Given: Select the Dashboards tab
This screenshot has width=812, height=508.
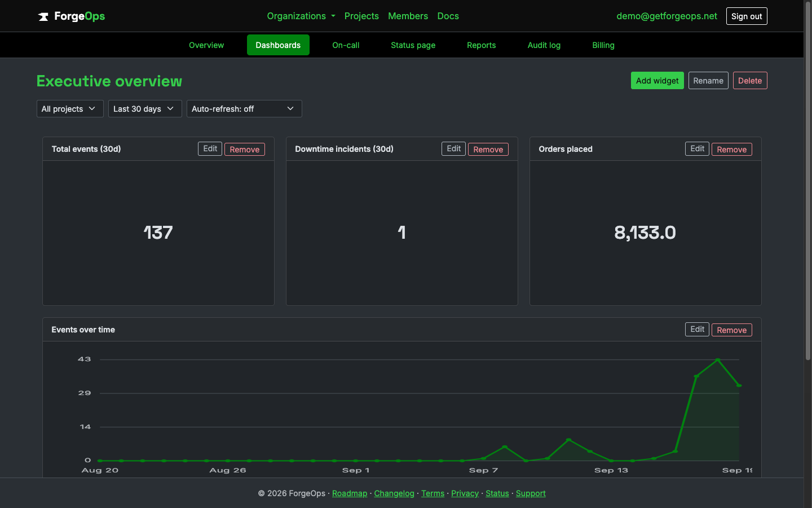Looking at the screenshot, I should 278,45.
